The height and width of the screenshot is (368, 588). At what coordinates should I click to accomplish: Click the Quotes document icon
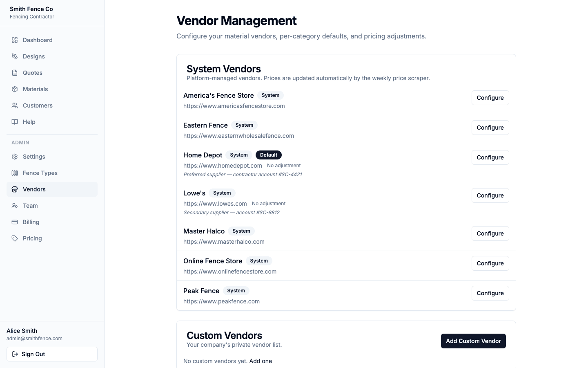[x=15, y=73]
